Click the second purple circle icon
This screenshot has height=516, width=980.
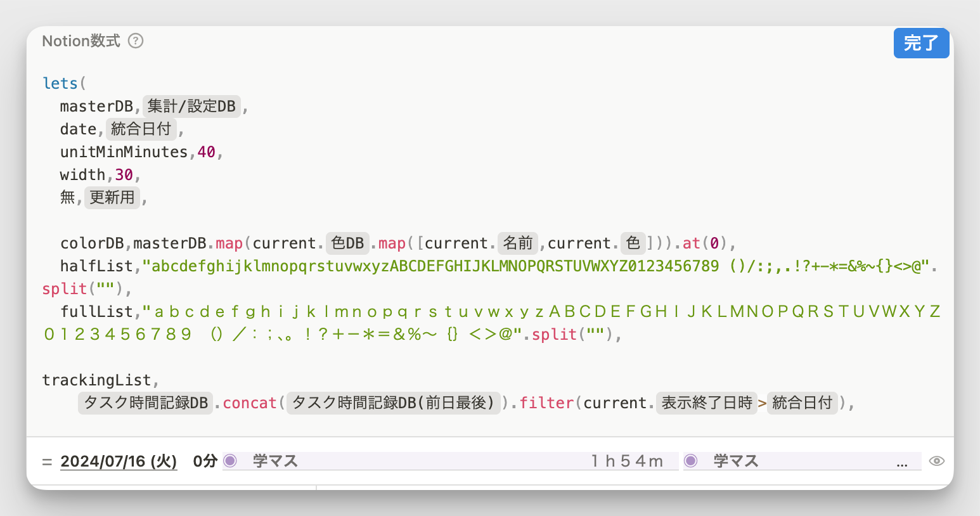tap(691, 461)
